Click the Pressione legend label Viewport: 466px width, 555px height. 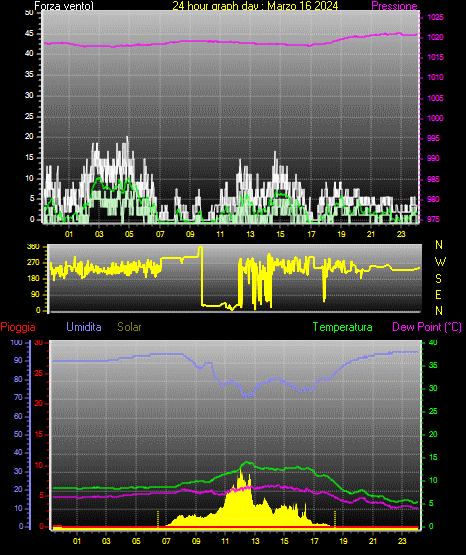tap(394, 6)
